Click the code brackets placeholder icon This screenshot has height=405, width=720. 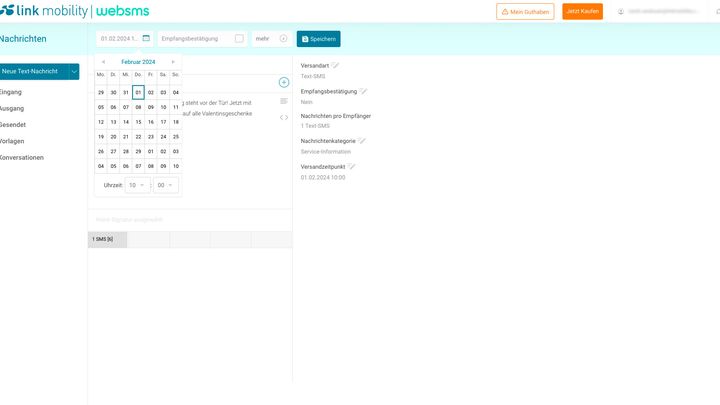[x=284, y=118]
